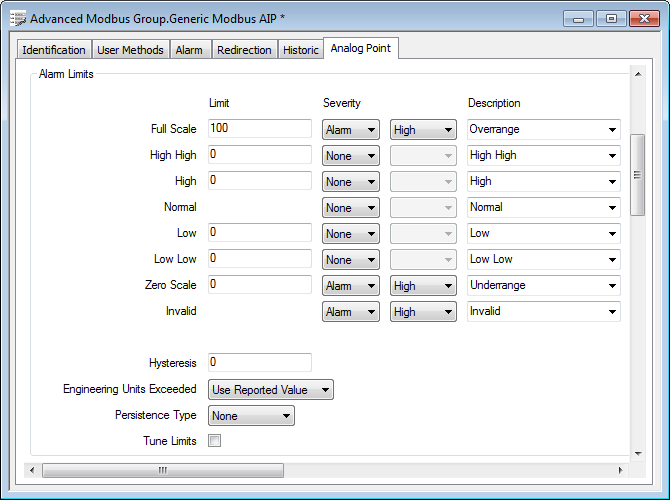Expand the Engineering Units Exceeded dropdown
The height and width of the screenshot is (500, 670).
pyautogui.click(x=270, y=390)
